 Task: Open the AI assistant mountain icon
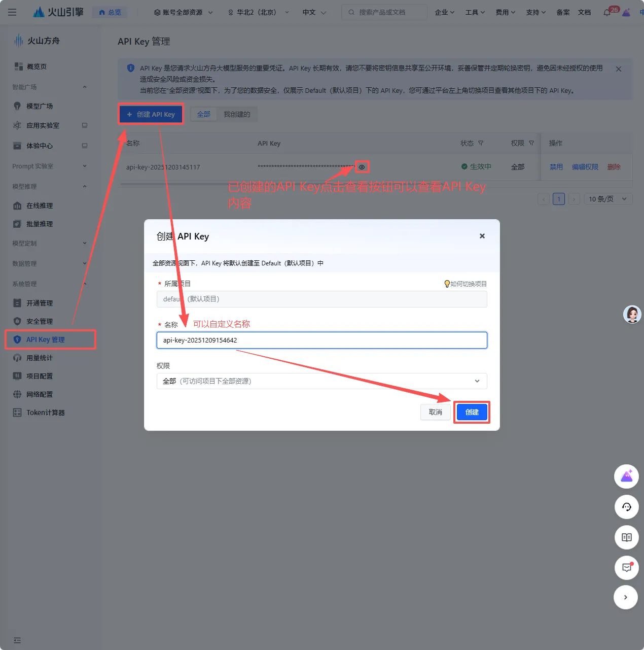point(626,476)
